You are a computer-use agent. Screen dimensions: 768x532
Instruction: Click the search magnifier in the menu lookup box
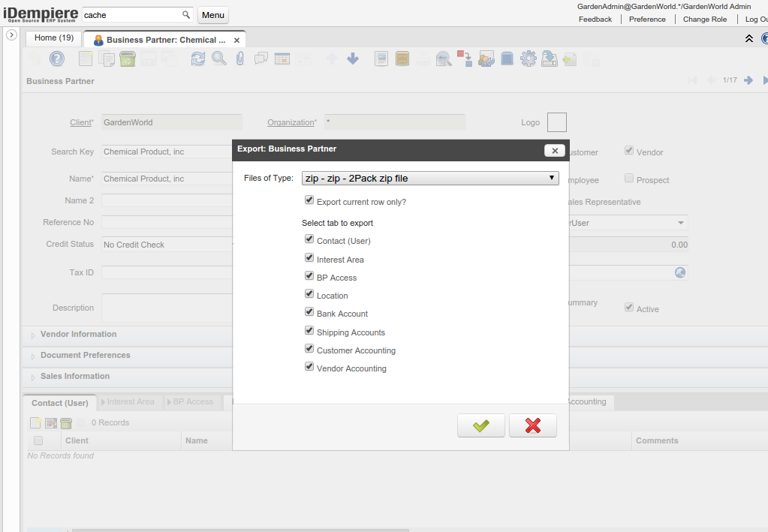[186, 15]
